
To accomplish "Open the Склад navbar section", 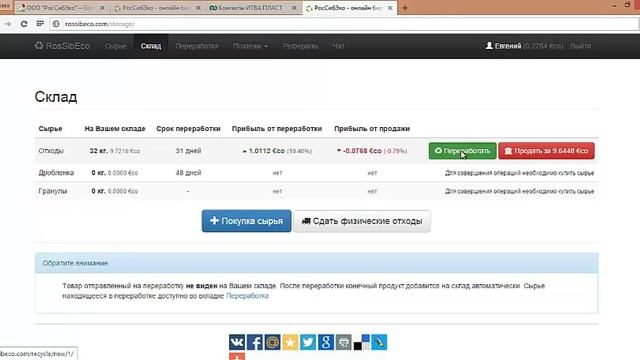I will [x=151, y=46].
